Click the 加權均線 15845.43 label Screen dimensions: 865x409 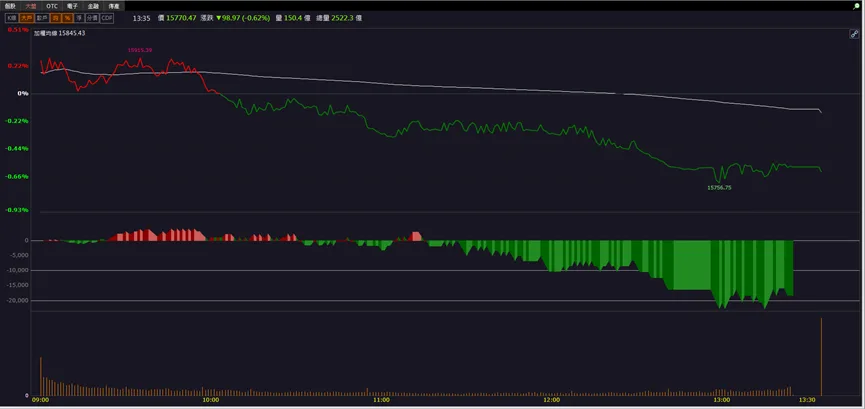click(60, 33)
